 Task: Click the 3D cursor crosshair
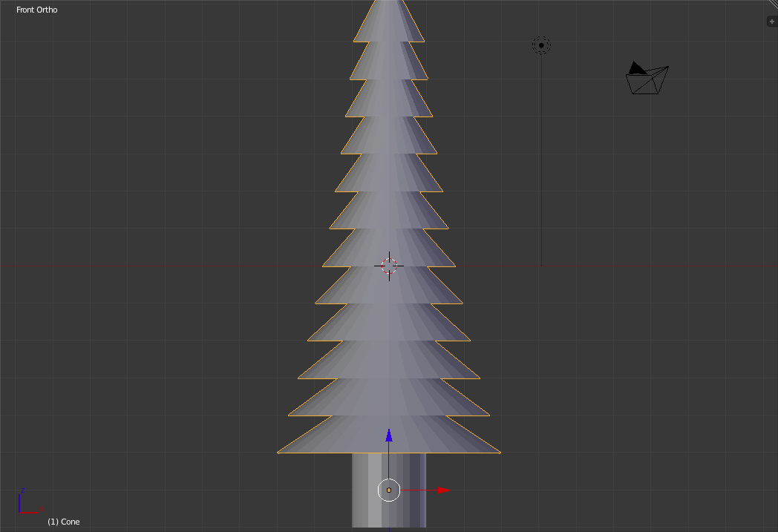coord(389,266)
